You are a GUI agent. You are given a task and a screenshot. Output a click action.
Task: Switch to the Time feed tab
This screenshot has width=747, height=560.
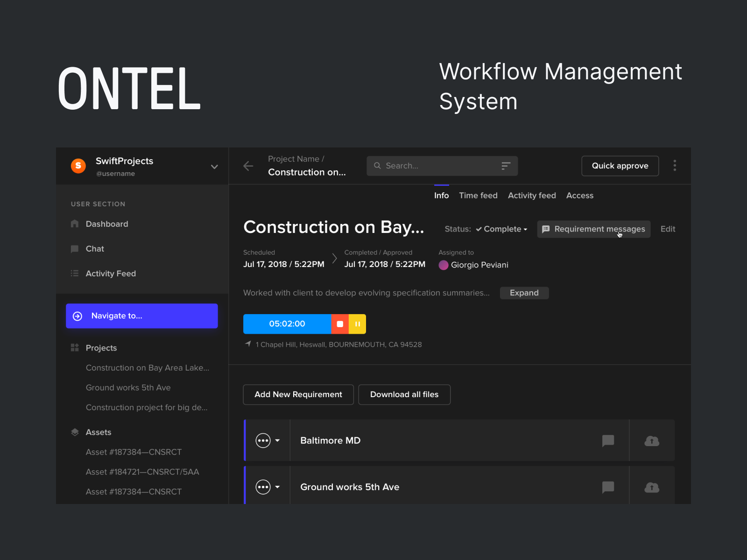(478, 196)
